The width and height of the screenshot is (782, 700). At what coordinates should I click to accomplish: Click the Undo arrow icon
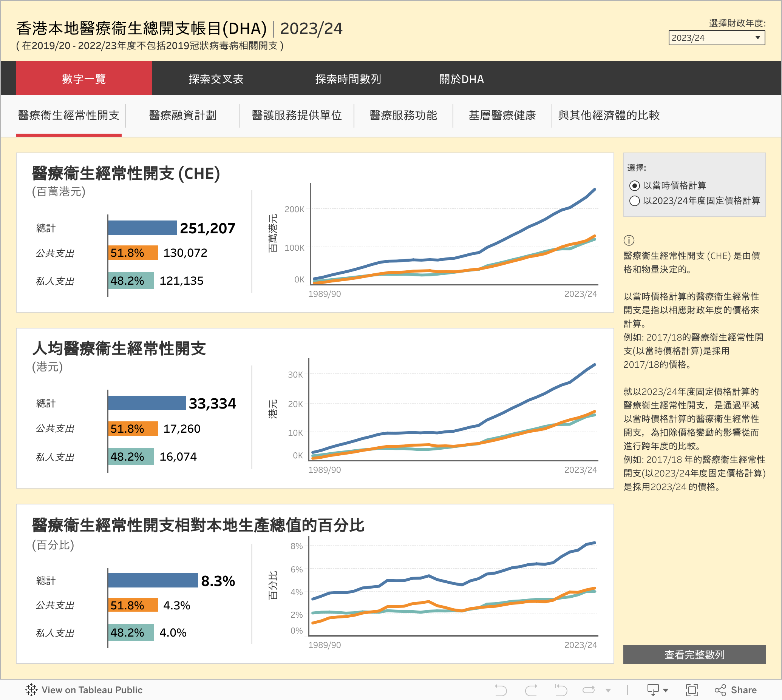[501, 690]
